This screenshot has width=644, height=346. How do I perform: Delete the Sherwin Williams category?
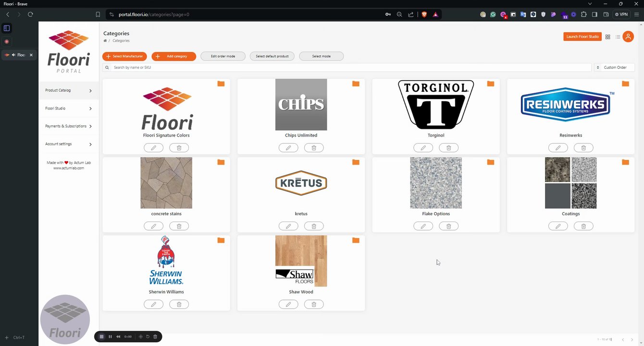(x=179, y=304)
